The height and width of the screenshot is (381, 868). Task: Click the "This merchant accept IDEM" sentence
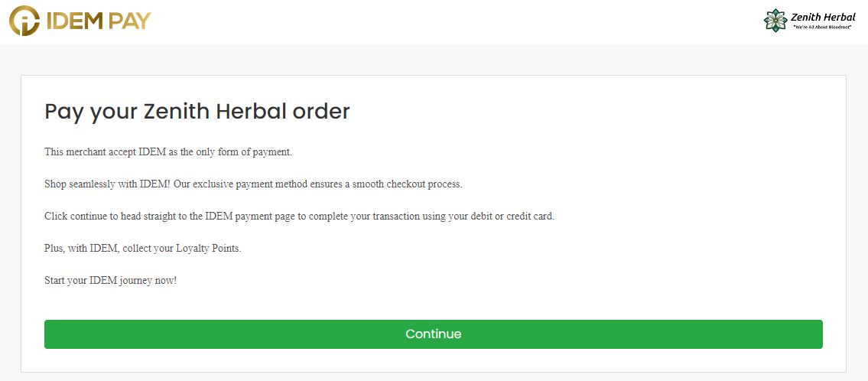167,152
